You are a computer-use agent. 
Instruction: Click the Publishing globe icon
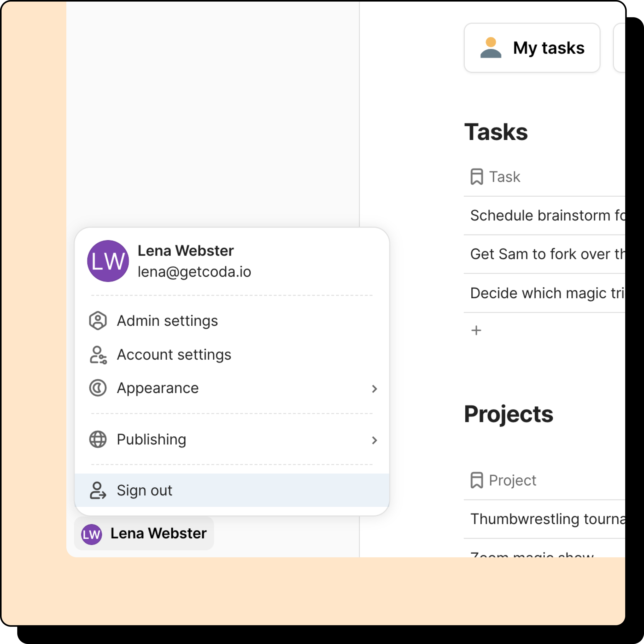click(98, 439)
